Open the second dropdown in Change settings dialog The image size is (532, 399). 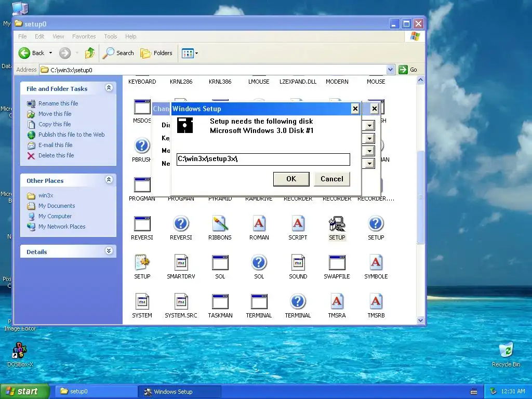point(369,138)
